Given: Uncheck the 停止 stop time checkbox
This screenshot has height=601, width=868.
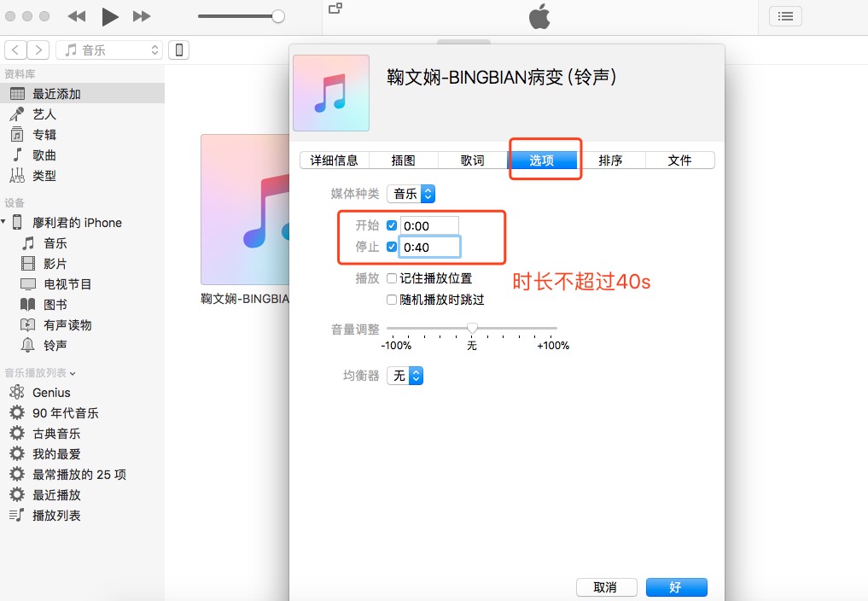Looking at the screenshot, I should point(392,247).
